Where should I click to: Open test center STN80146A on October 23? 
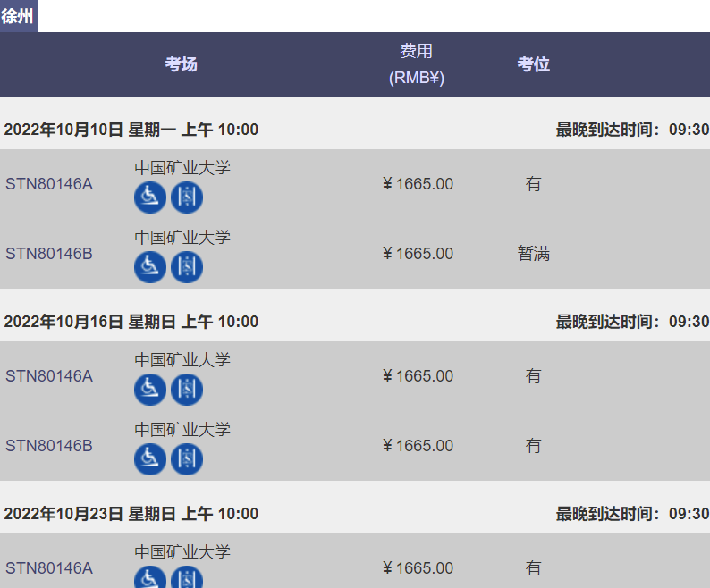(49, 568)
